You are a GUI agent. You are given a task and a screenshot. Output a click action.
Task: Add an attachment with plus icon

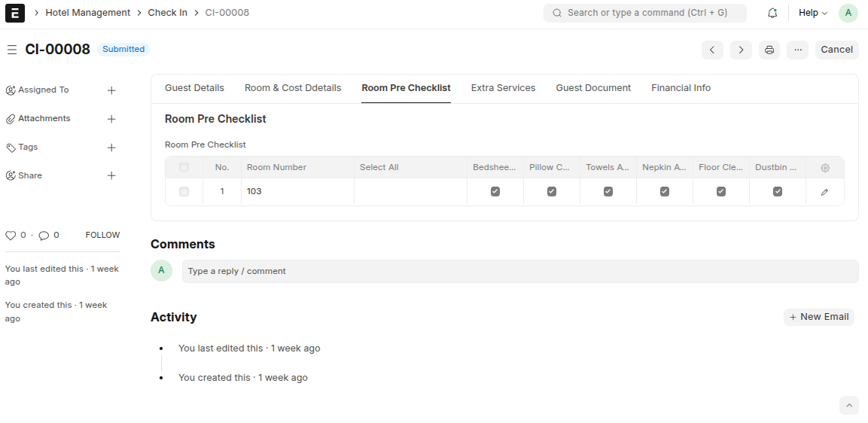111,119
